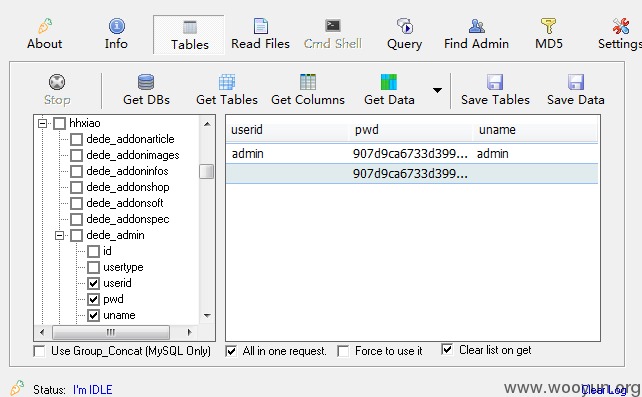This screenshot has width=642, height=397.
Task: Open the Read Files page icon
Action: coord(260,26)
